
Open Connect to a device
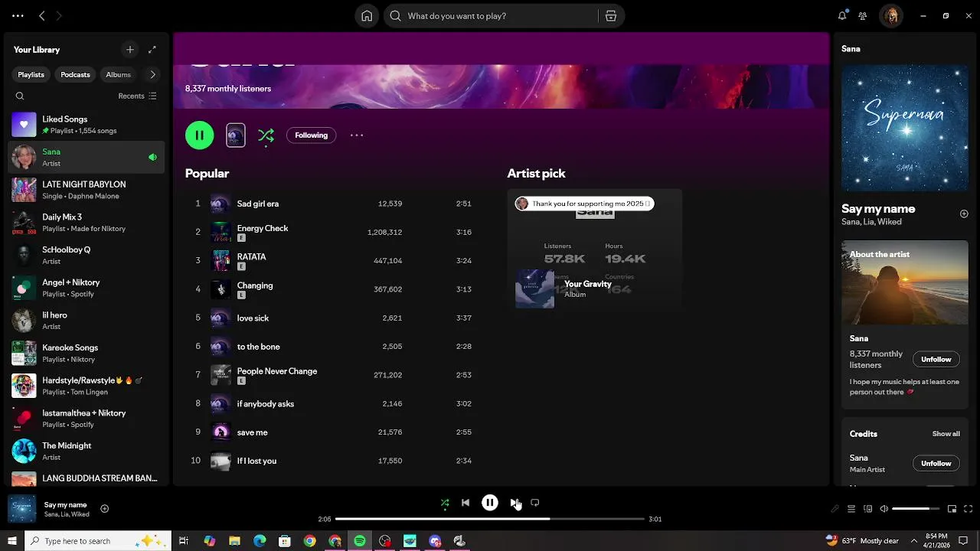[867, 509]
